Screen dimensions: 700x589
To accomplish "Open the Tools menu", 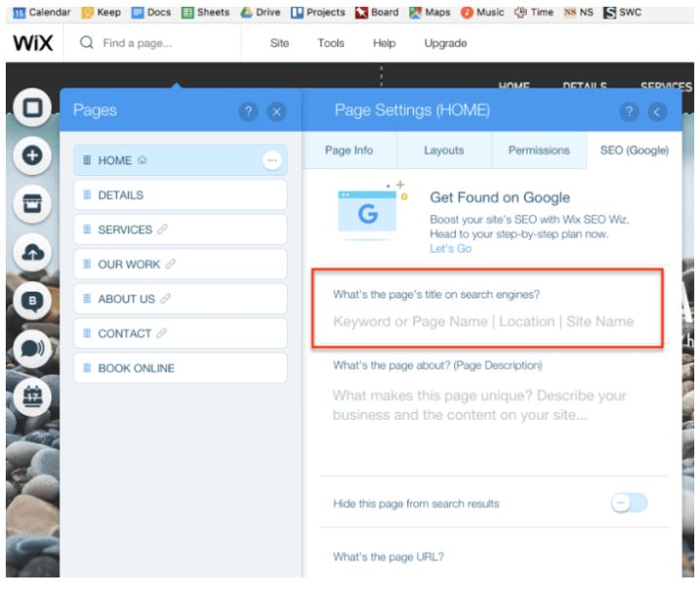I will pos(331,44).
